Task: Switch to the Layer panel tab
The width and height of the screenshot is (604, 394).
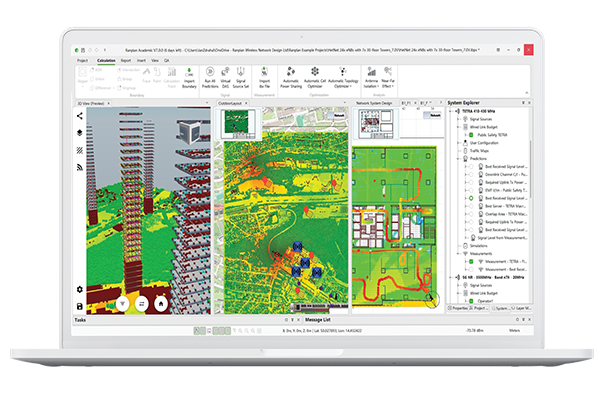Action: tap(522, 308)
